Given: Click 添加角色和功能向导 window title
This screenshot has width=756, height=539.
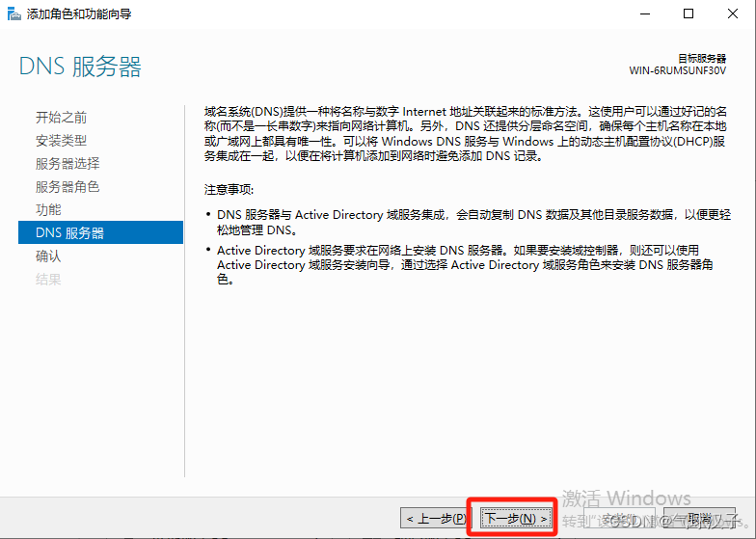Looking at the screenshot, I should tap(79, 13).
